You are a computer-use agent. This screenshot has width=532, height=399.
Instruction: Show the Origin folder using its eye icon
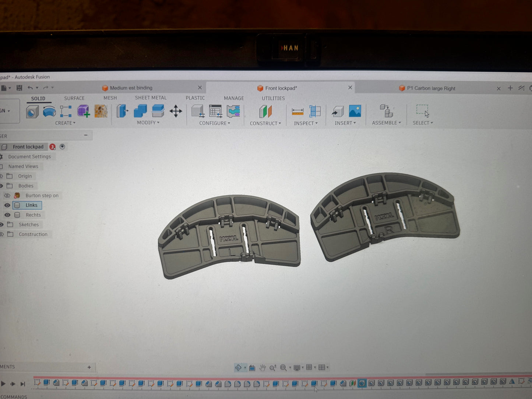[1, 176]
